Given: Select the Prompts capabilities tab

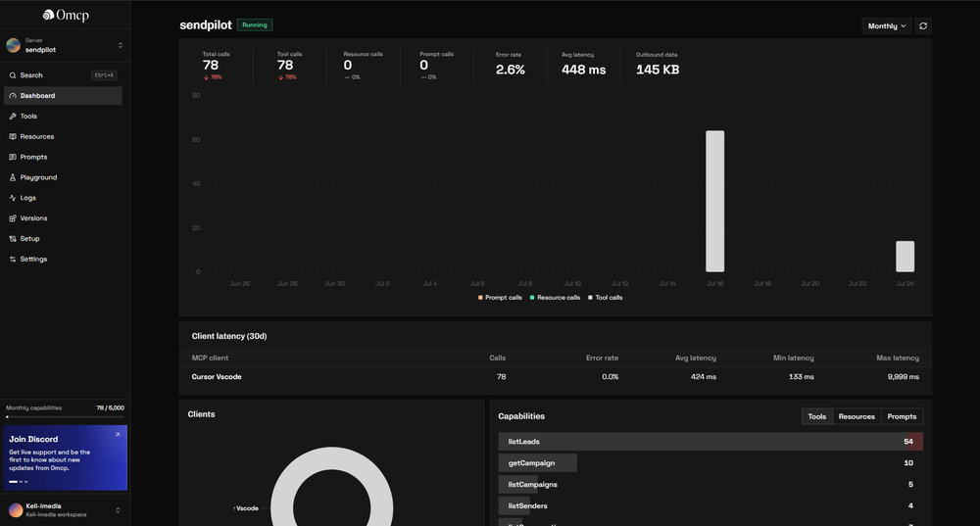Looking at the screenshot, I should click(x=902, y=416).
